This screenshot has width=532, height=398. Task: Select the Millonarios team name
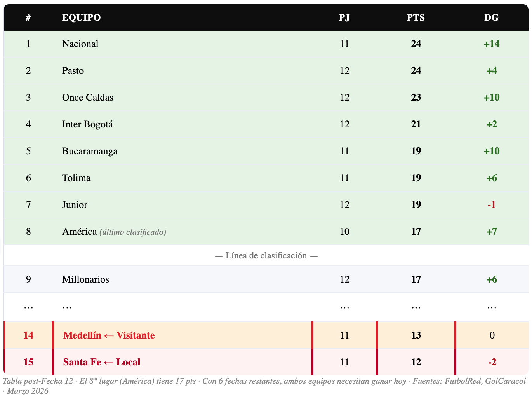(x=85, y=279)
